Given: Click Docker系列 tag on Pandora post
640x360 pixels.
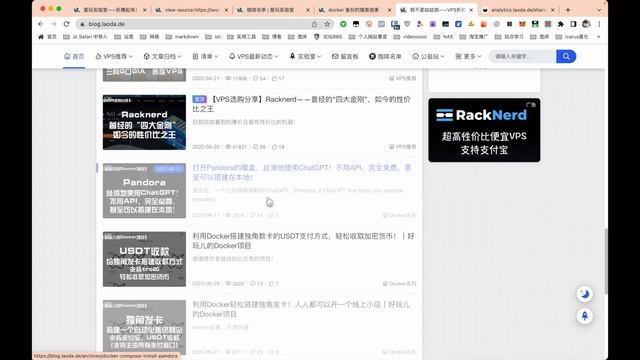Looking at the screenshot, I should click(399, 215).
